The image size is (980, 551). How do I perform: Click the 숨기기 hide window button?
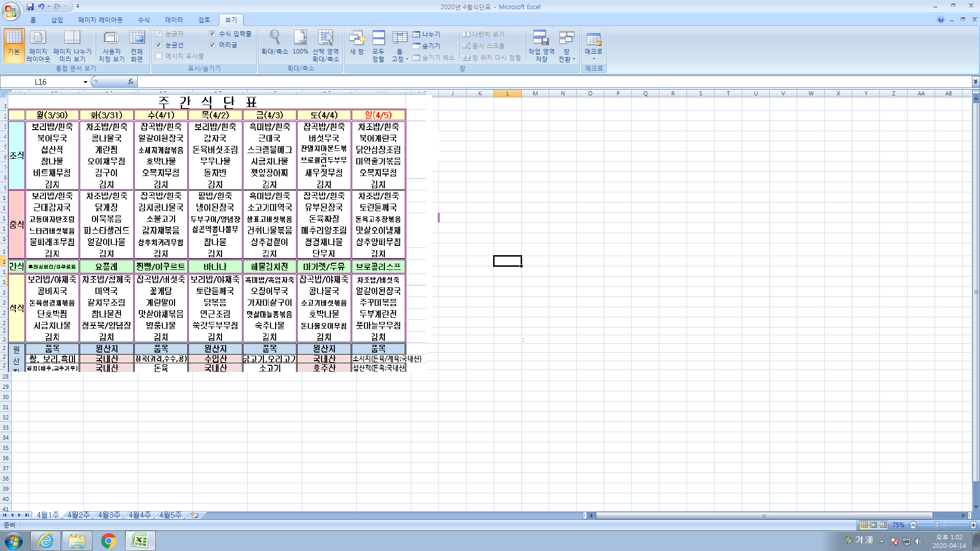pos(426,46)
